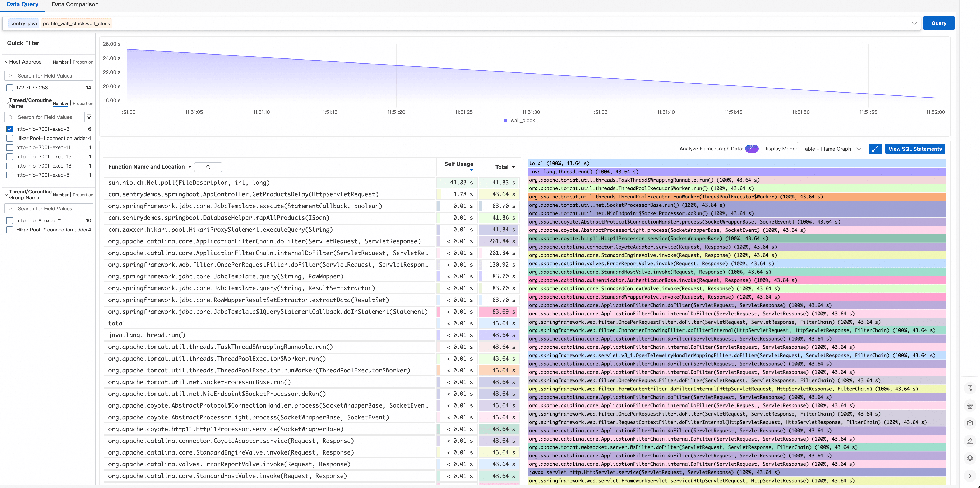Check the 172.31.73.253 host address checkbox
The height and width of the screenshot is (488, 980).
10,88
